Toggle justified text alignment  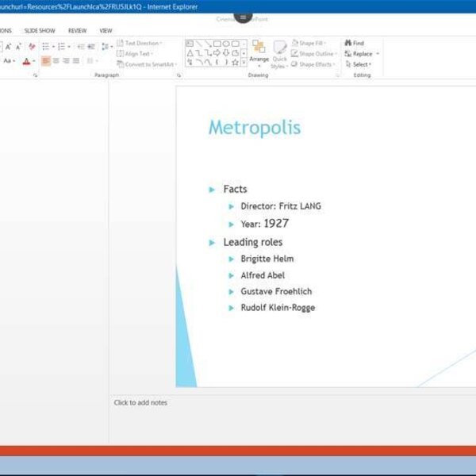(76, 61)
